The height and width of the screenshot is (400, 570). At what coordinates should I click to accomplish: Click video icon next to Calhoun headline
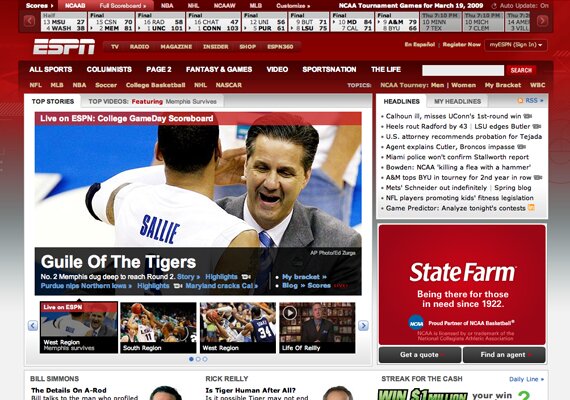pyautogui.click(x=528, y=116)
